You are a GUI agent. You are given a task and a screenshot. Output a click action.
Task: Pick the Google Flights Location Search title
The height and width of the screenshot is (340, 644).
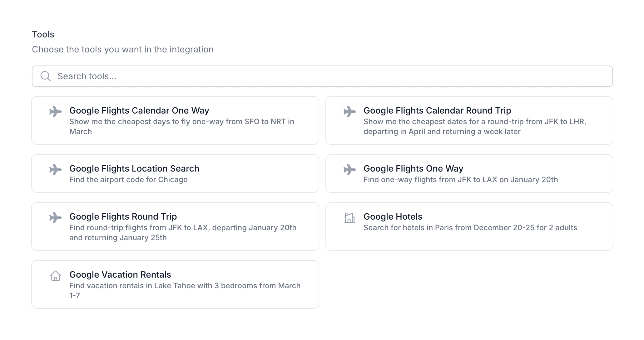134,168
